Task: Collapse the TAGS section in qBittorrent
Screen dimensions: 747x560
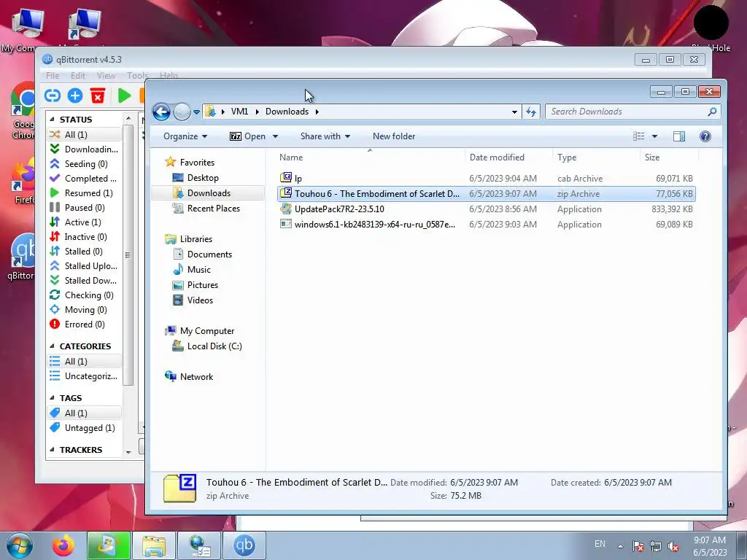Action: [52, 397]
